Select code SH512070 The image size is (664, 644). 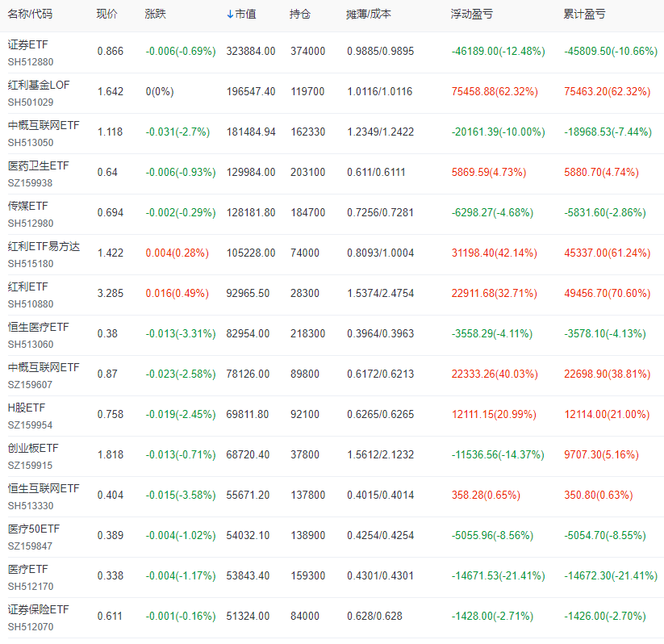coord(31,626)
